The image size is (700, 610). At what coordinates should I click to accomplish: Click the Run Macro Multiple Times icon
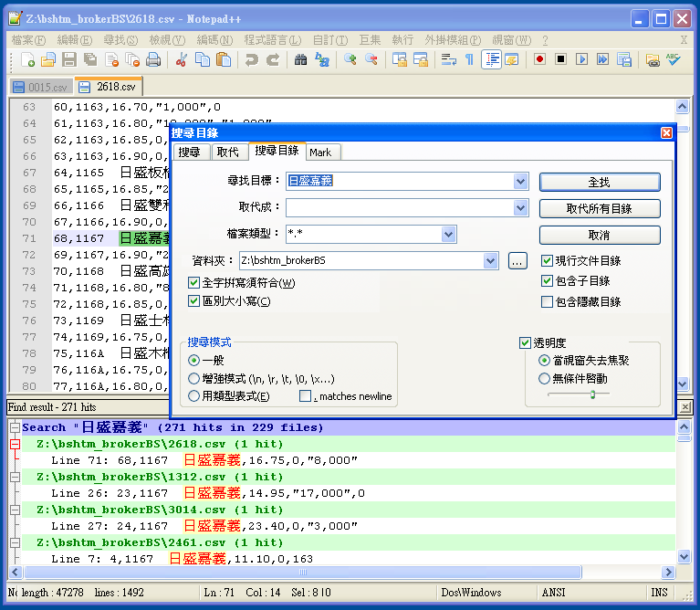click(x=602, y=60)
